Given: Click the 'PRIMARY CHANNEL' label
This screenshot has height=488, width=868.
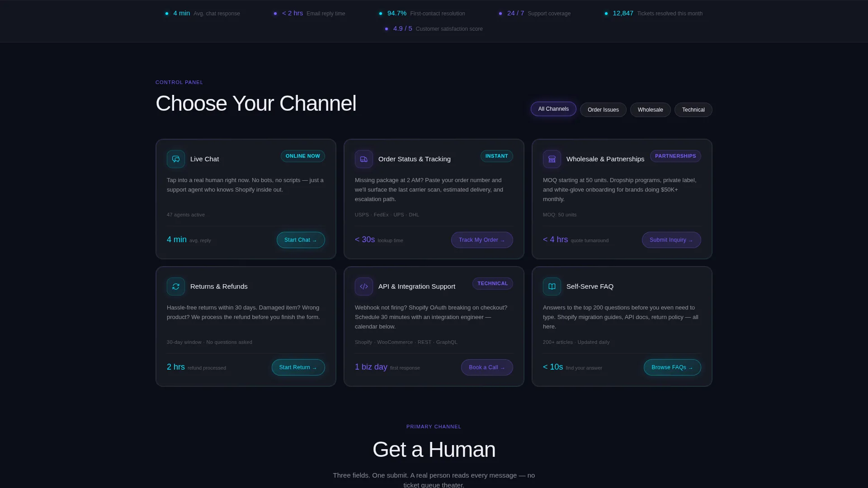Looking at the screenshot, I should pyautogui.click(x=434, y=427).
